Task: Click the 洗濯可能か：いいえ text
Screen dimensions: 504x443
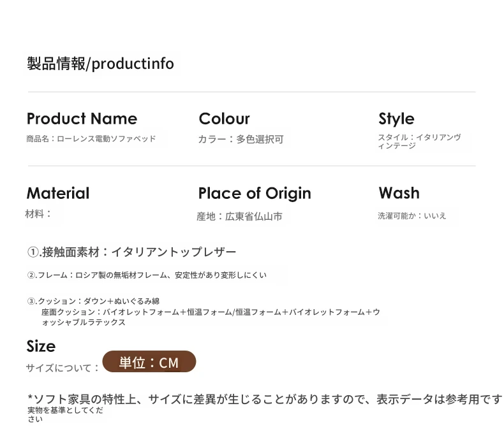Action: [412, 216]
